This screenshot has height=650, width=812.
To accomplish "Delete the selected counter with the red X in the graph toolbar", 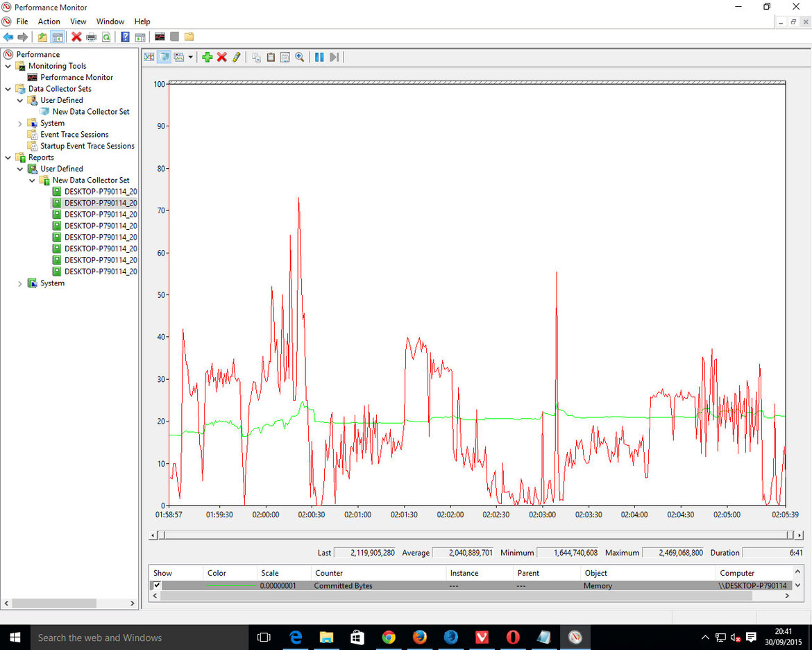I will tap(222, 57).
